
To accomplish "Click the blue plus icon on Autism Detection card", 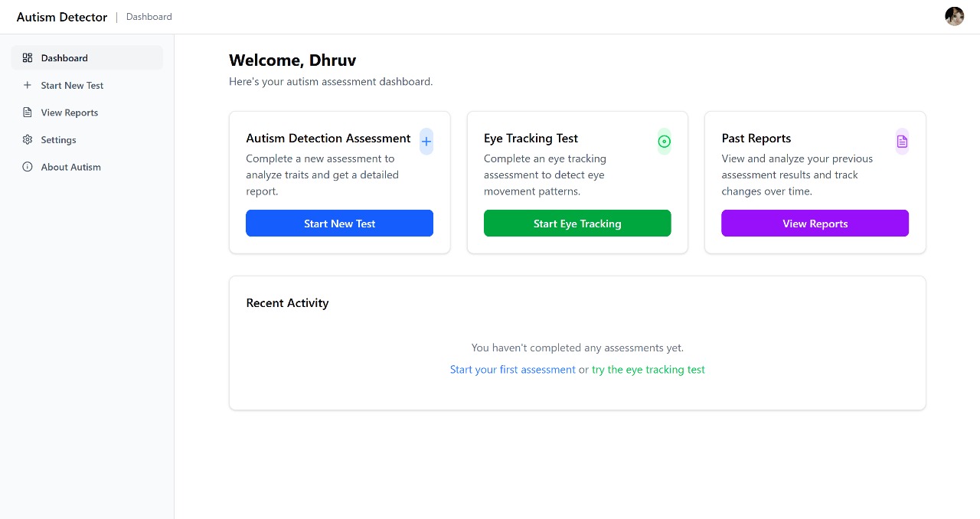I will (x=426, y=142).
